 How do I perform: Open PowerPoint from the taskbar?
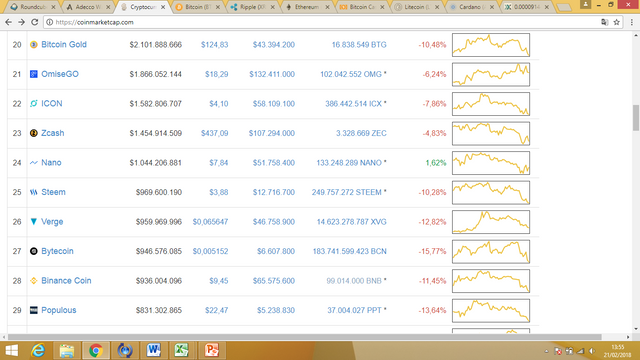coord(211,350)
